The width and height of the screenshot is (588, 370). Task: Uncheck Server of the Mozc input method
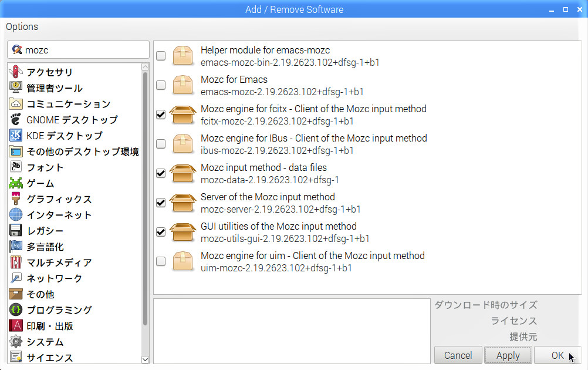pyautogui.click(x=161, y=203)
